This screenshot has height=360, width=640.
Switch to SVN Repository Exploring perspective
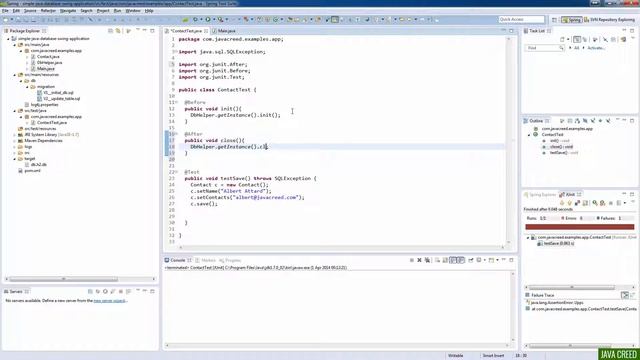tap(609, 20)
